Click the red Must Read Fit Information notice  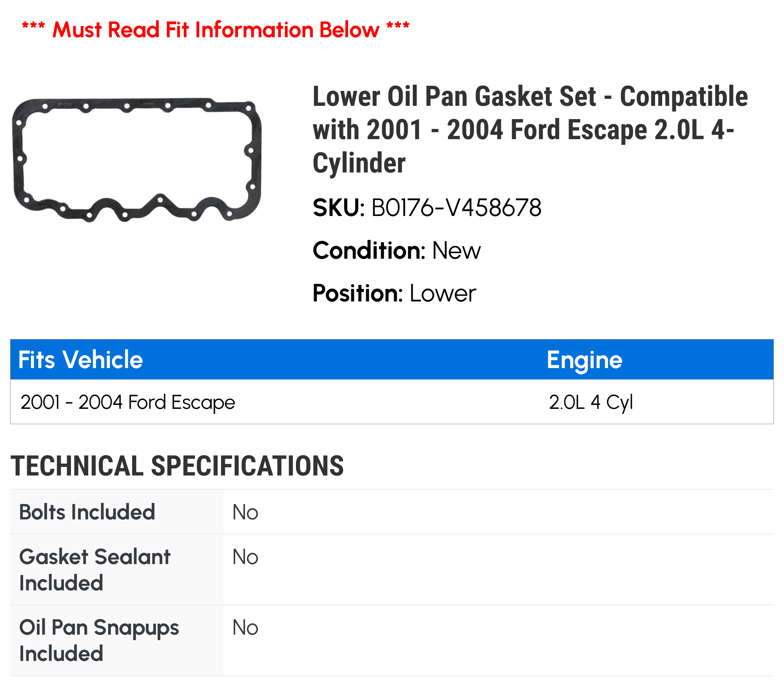(x=216, y=30)
